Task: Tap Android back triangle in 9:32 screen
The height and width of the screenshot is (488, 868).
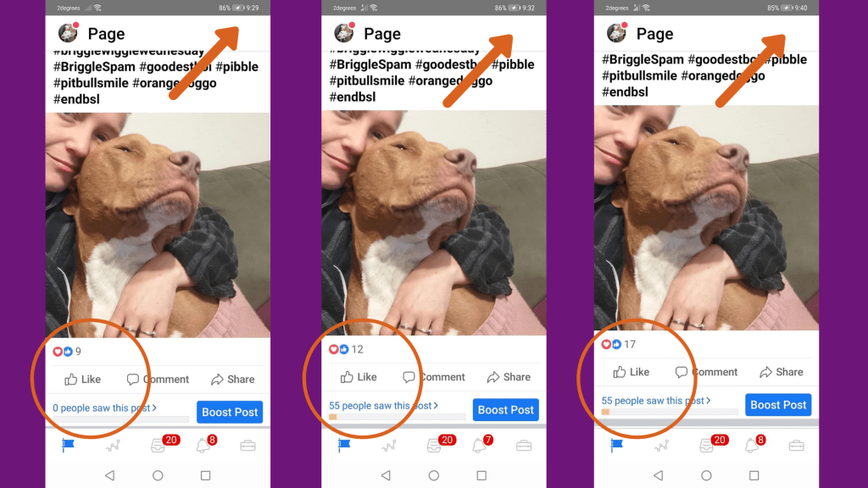Action: click(x=386, y=475)
